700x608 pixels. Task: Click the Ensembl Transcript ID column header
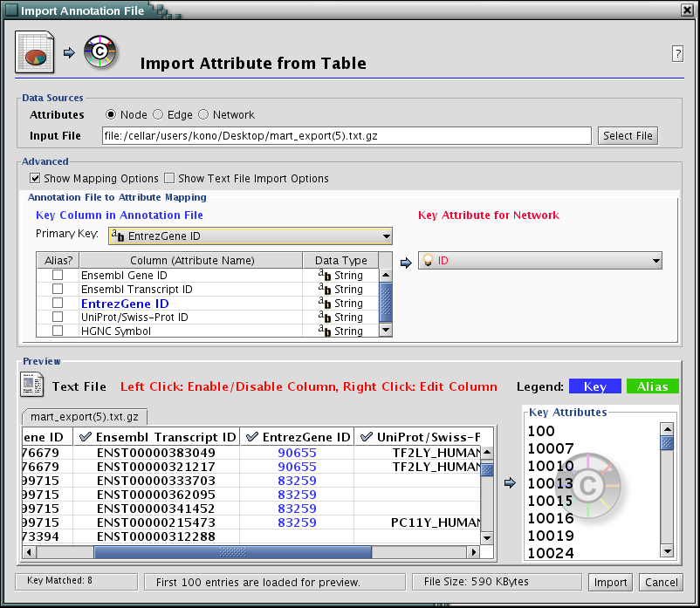(x=157, y=436)
